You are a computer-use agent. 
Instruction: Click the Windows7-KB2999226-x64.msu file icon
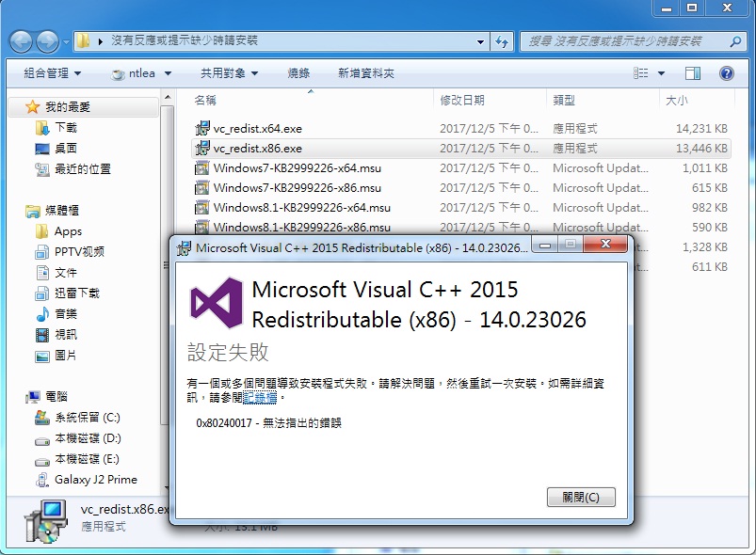click(x=202, y=167)
